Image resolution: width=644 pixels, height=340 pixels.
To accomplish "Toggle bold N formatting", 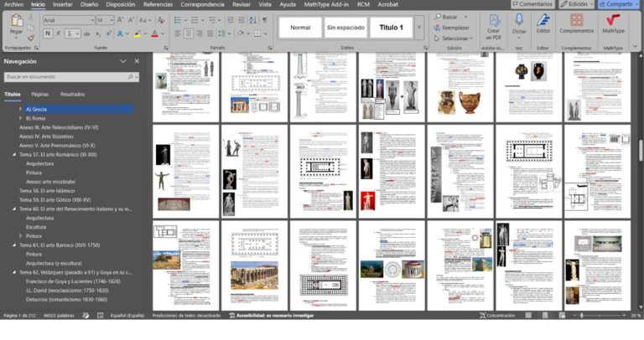I will click(48, 33).
